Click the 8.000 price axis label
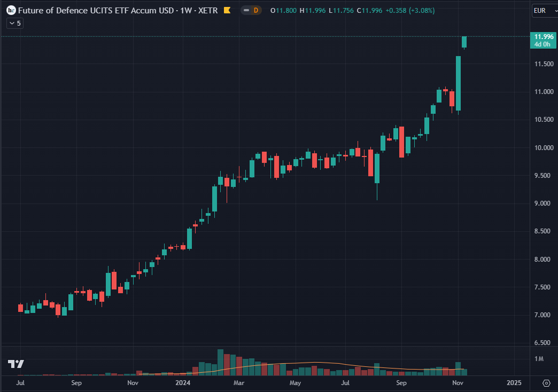Viewport: 558px width, 392px height. coord(542,260)
